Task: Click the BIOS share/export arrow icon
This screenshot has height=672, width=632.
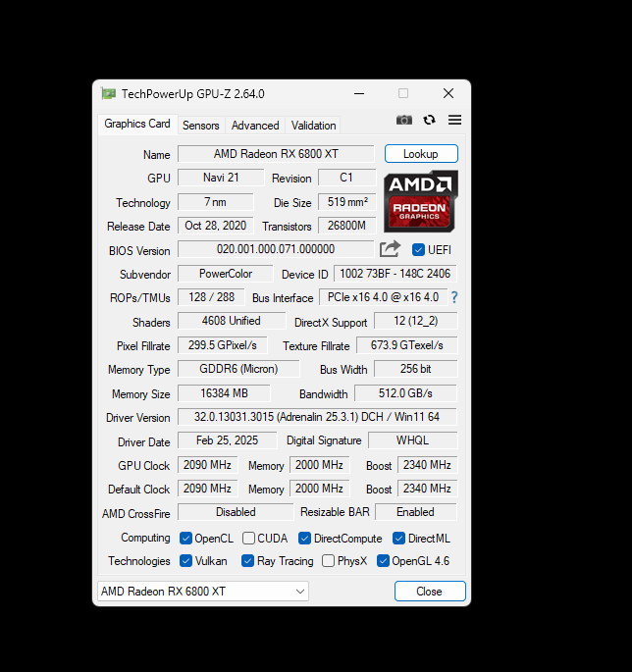Action: pyautogui.click(x=390, y=249)
